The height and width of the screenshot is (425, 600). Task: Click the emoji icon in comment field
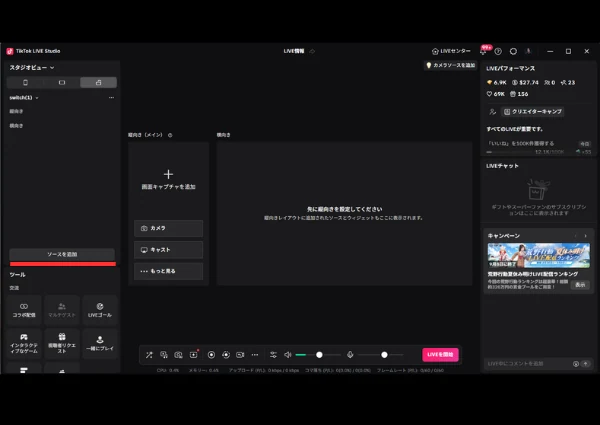pyautogui.click(x=576, y=364)
